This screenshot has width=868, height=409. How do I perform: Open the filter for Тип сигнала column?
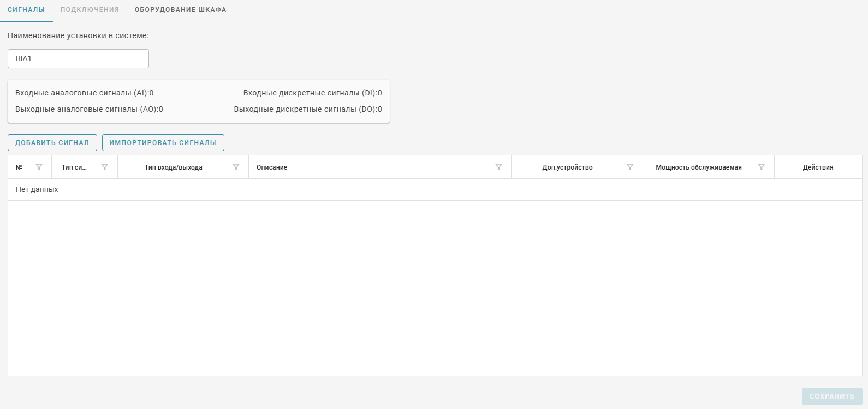pyautogui.click(x=105, y=167)
